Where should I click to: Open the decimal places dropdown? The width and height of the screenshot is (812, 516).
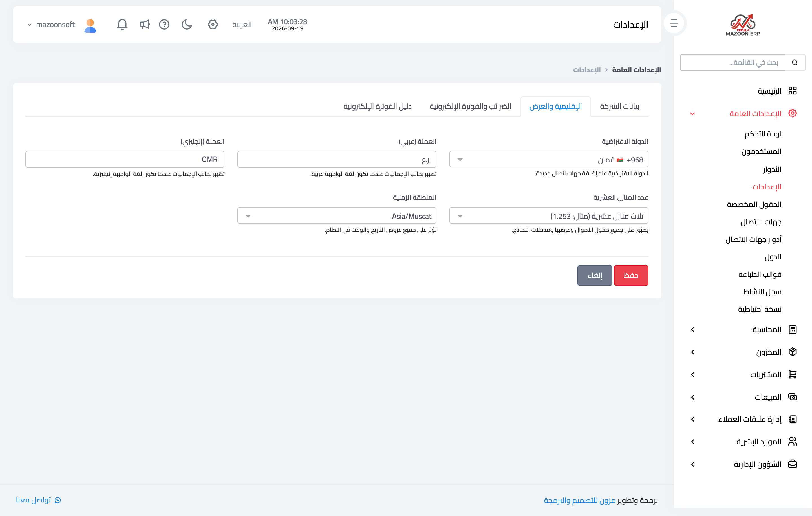pyautogui.click(x=549, y=215)
